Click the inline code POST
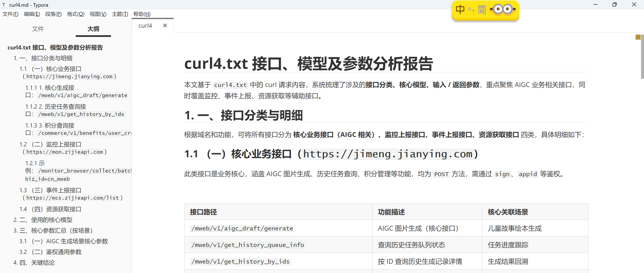 click(x=441, y=174)
